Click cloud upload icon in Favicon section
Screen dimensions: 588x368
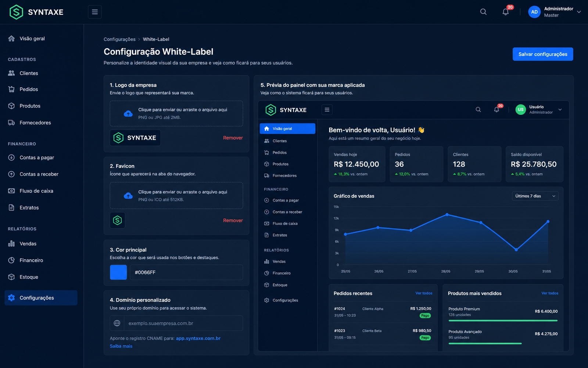(x=128, y=196)
